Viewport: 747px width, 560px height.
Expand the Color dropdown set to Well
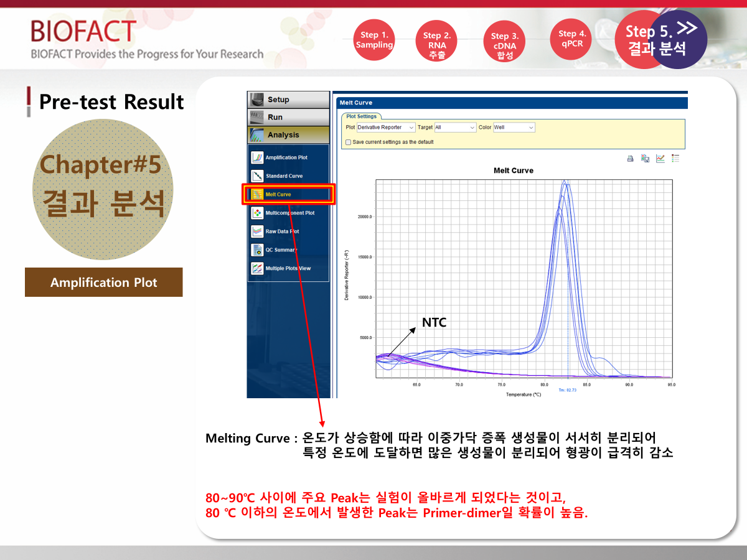click(x=514, y=128)
